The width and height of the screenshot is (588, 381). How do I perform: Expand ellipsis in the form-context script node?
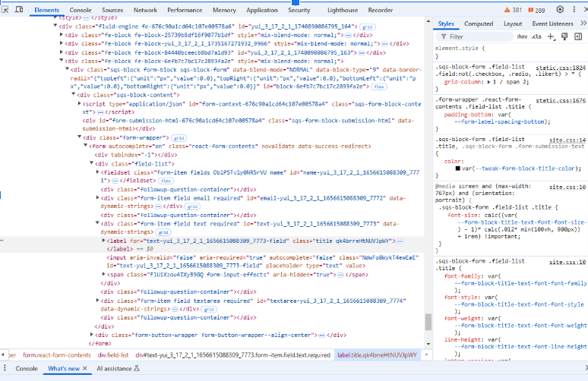pos(100,112)
